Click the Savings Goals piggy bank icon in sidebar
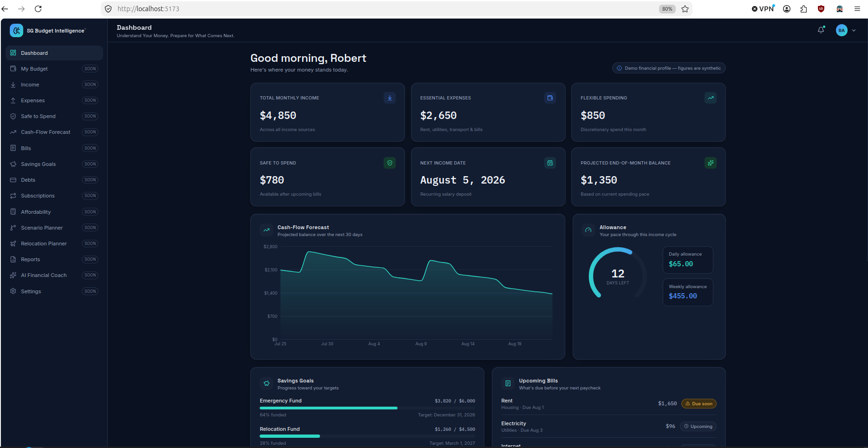Viewport: 868px width, 448px height. click(13, 164)
